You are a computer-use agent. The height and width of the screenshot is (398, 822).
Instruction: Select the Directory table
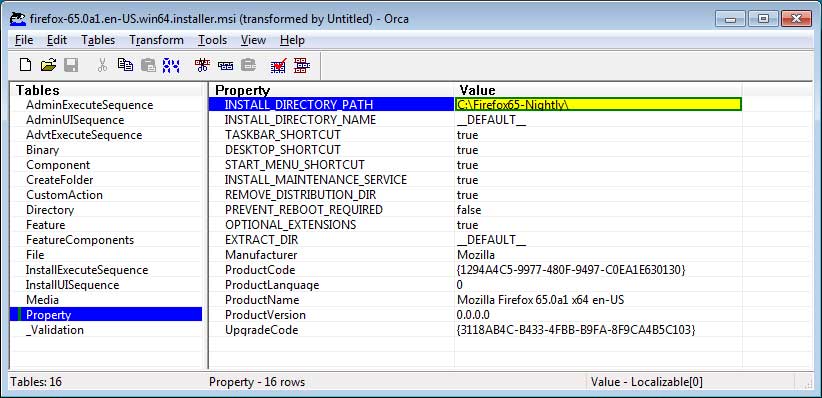point(50,210)
